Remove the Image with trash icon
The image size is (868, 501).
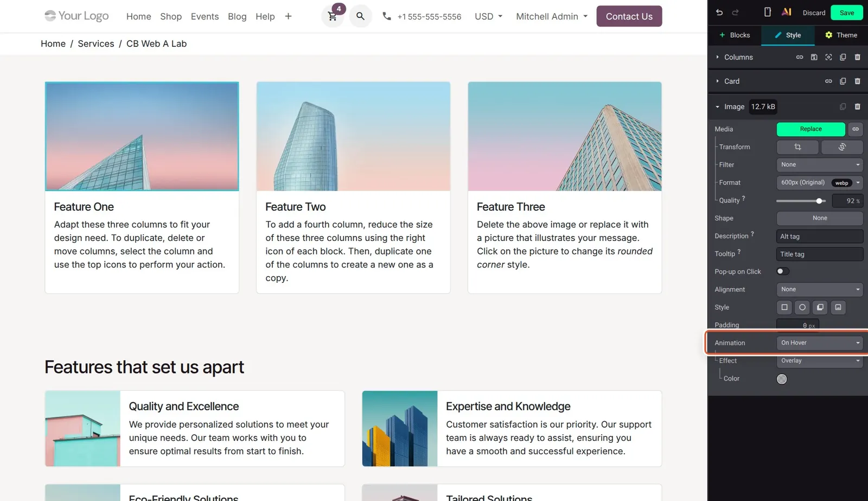[858, 106]
